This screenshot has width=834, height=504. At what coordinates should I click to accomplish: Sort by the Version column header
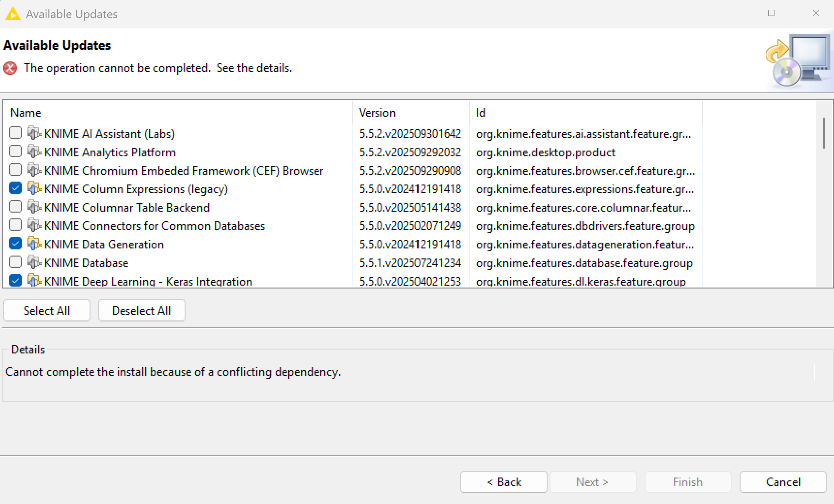(377, 113)
